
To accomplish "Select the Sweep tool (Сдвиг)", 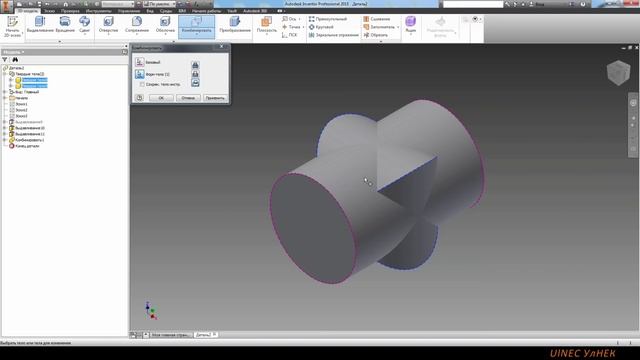I will click(84, 25).
